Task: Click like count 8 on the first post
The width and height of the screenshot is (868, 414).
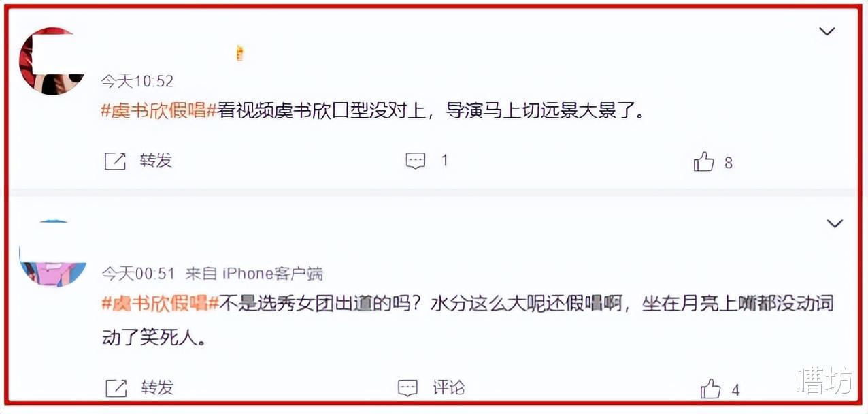Action: click(729, 163)
